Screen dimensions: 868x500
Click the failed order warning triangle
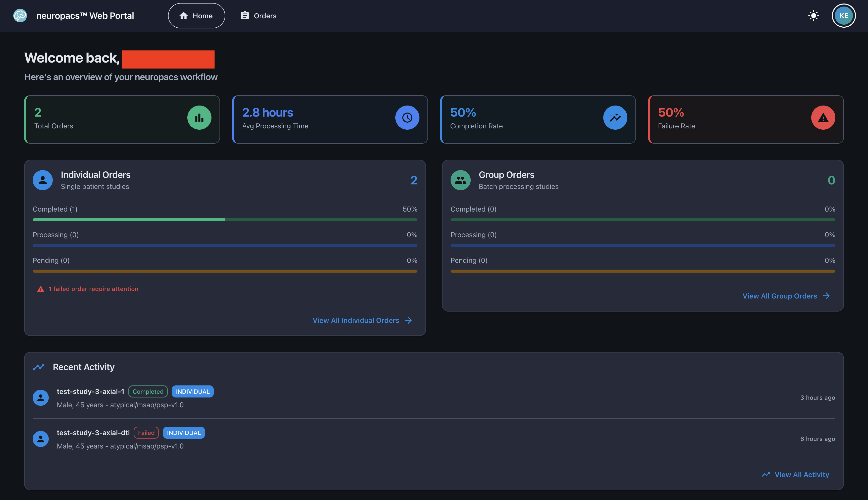pyautogui.click(x=40, y=289)
